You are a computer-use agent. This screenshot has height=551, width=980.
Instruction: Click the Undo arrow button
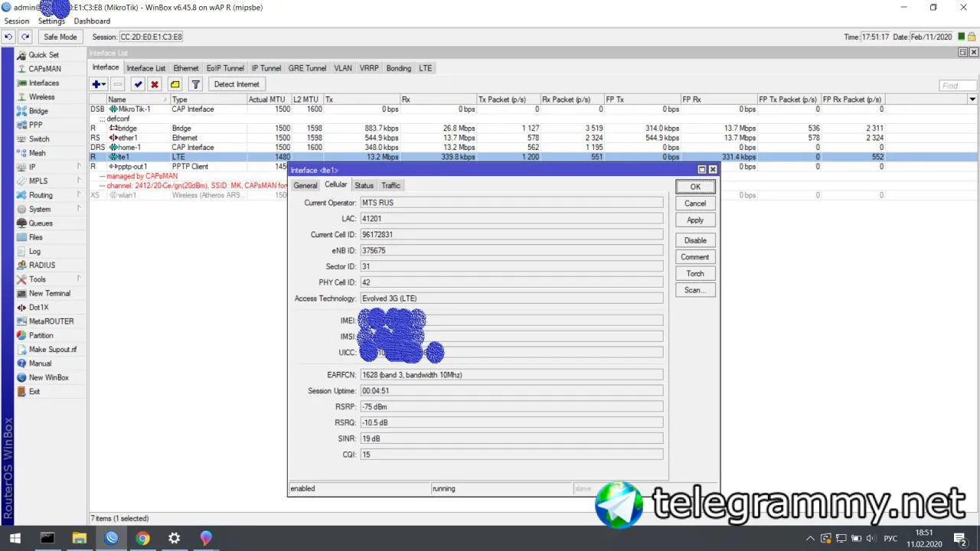coord(9,37)
